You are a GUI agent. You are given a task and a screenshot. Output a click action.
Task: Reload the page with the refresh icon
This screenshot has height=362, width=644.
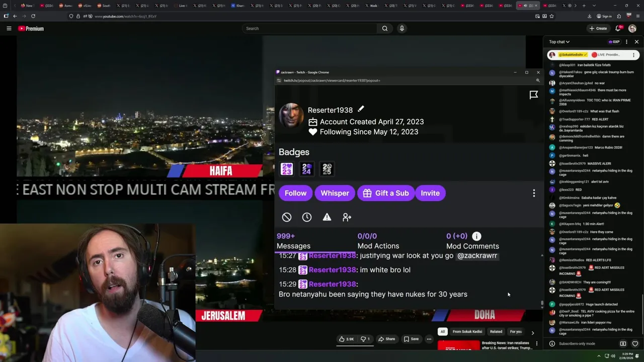pyautogui.click(x=33, y=16)
